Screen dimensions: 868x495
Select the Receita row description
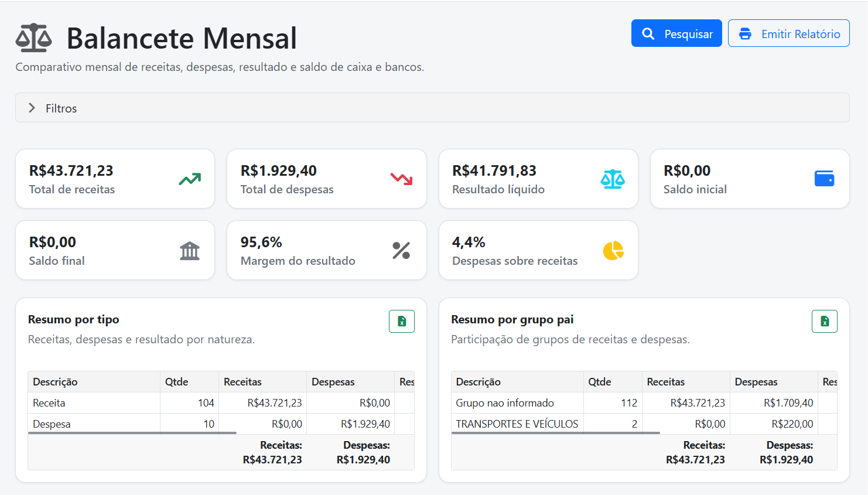pyautogui.click(x=49, y=403)
